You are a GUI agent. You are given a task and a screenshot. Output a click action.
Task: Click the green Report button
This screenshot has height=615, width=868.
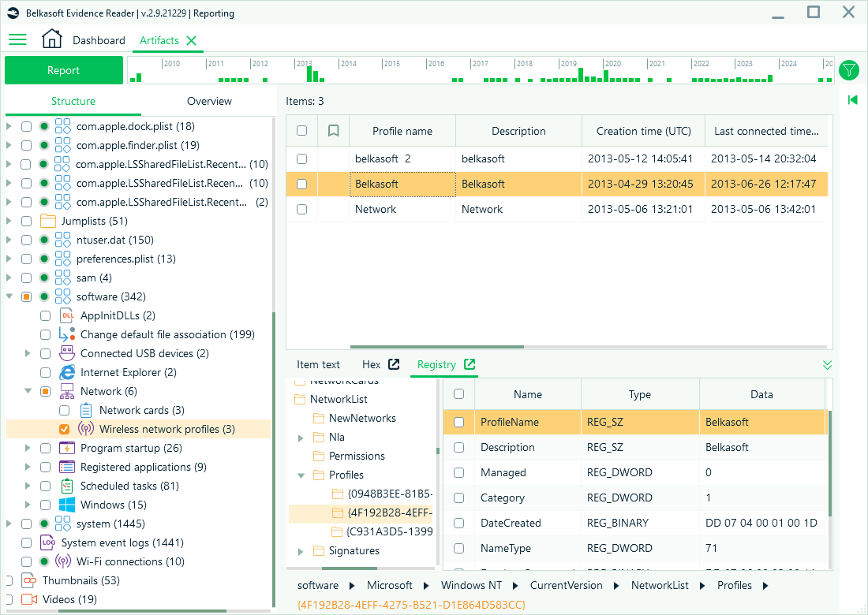tap(63, 70)
